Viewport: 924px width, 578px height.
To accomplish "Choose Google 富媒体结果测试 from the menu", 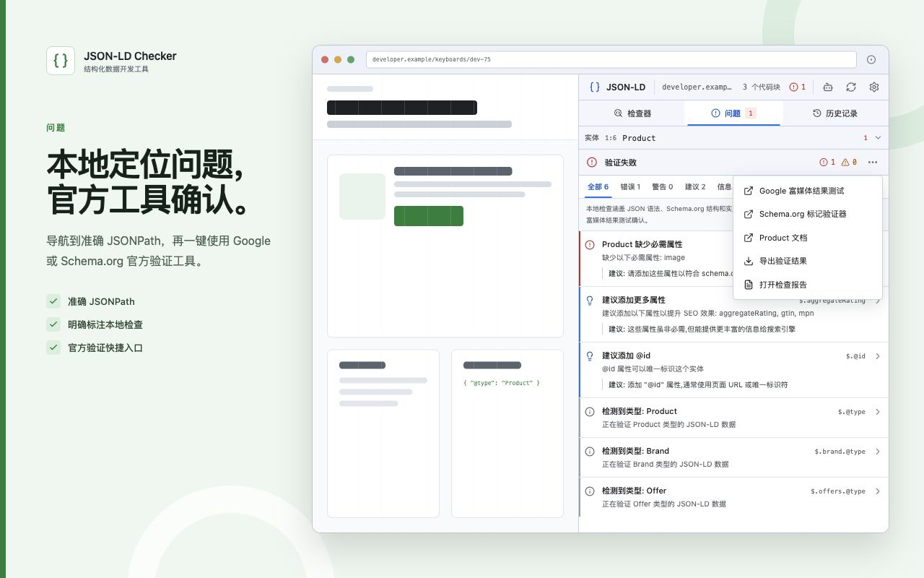I will coord(807,191).
